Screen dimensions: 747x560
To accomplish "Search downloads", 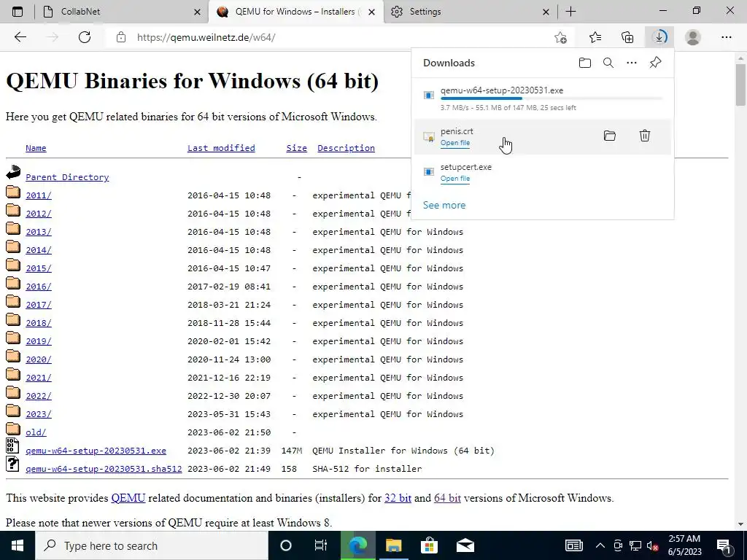I will (x=608, y=63).
